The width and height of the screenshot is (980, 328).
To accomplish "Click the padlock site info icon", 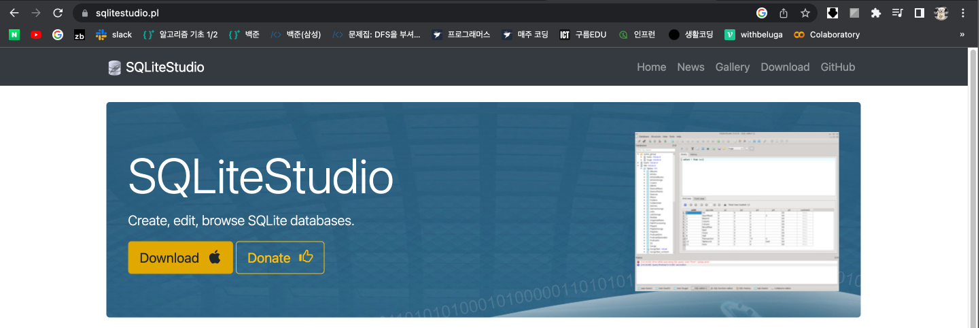I will click(84, 13).
